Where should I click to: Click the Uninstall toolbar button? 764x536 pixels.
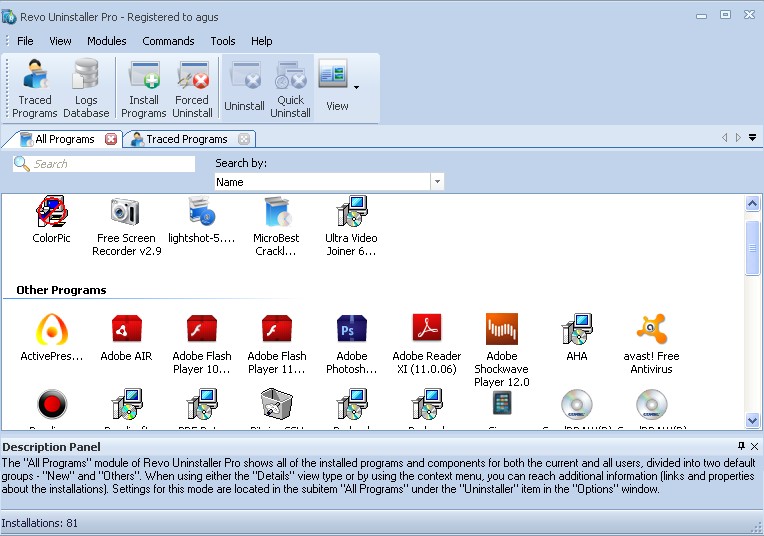click(x=244, y=88)
